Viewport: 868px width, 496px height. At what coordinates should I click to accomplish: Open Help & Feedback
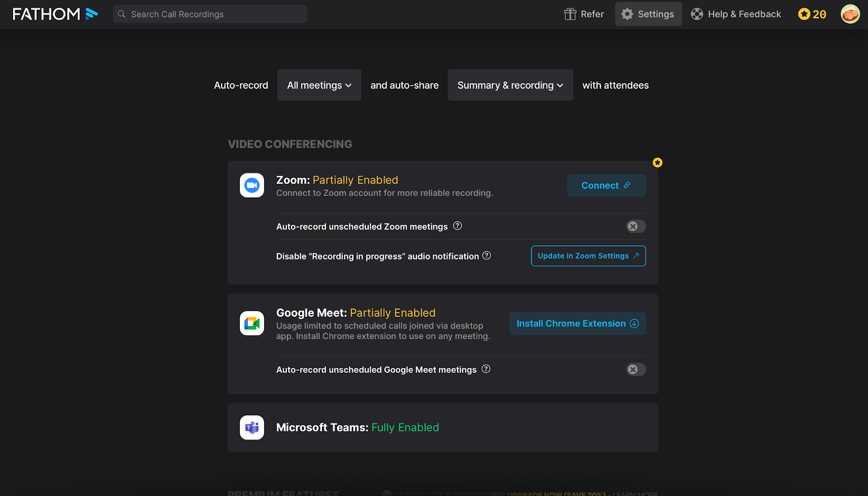pyautogui.click(x=736, y=14)
